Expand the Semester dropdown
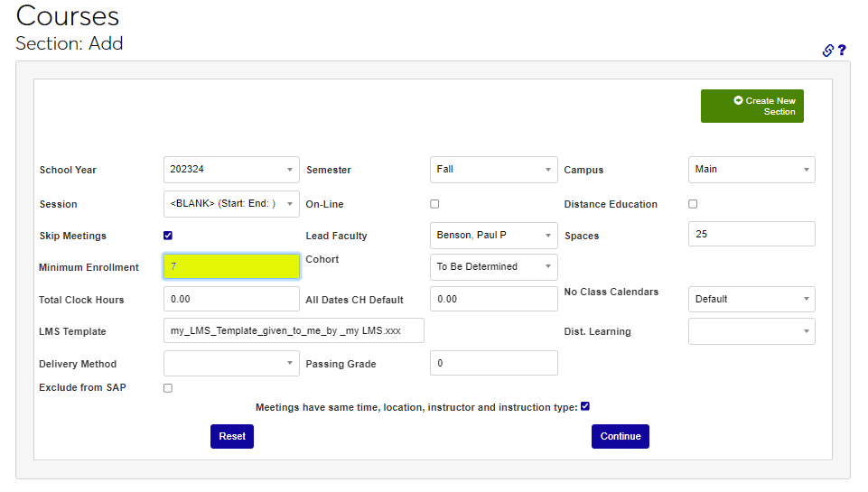Viewport: 868px width, 492px height. (x=493, y=170)
